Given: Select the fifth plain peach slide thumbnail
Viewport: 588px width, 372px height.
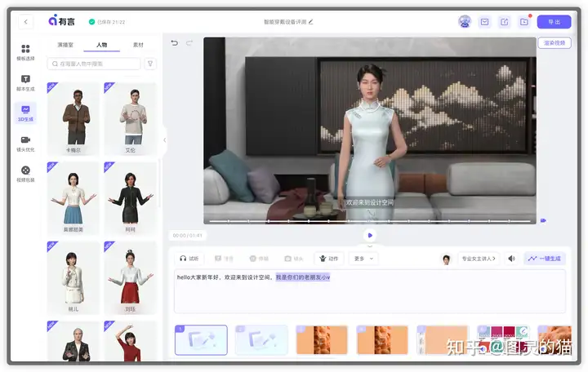Looking at the screenshot, I should pyautogui.click(x=443, y=340).
